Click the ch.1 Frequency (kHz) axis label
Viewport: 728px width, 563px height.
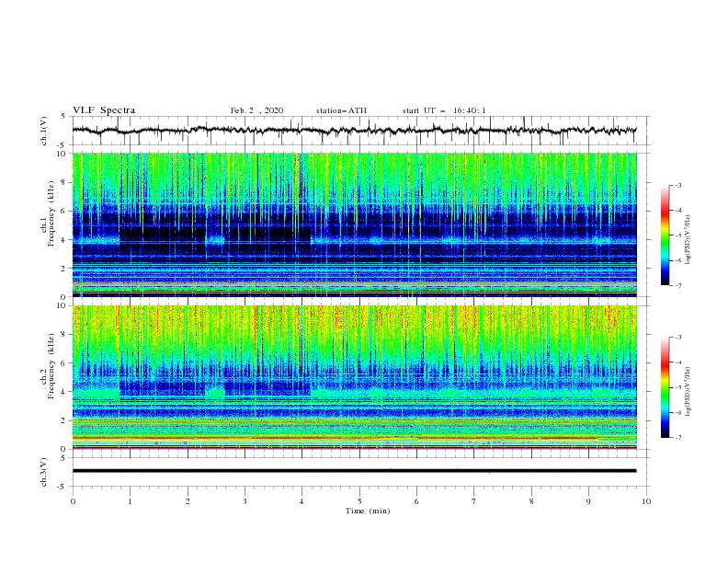tap(47, 213)
